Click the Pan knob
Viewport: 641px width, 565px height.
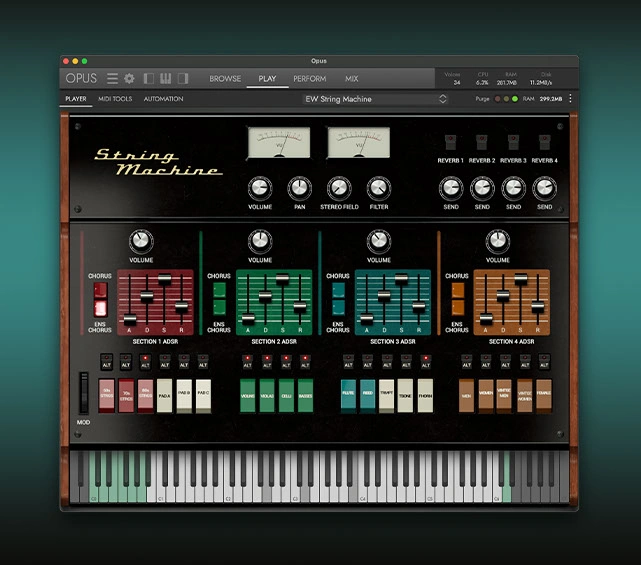pyautogui.click(x=300, y=188)
